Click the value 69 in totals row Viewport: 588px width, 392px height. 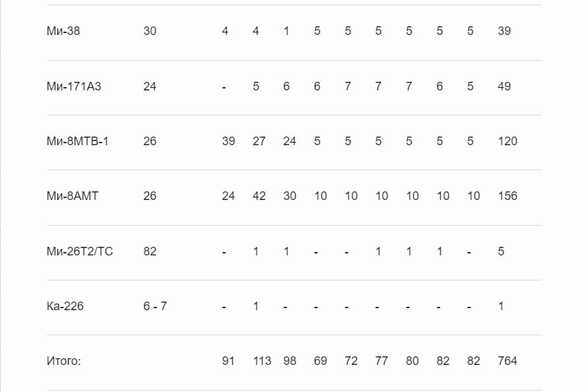coord(321,361)
